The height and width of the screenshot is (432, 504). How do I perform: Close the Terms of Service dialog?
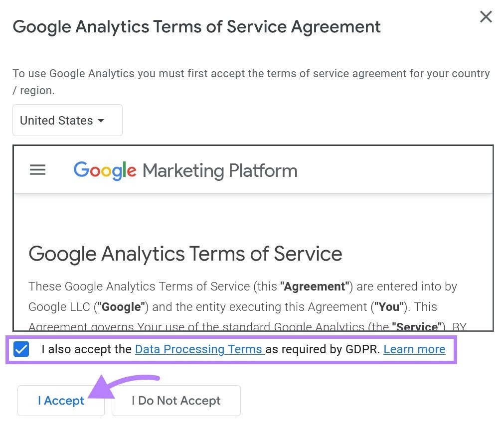486,16
